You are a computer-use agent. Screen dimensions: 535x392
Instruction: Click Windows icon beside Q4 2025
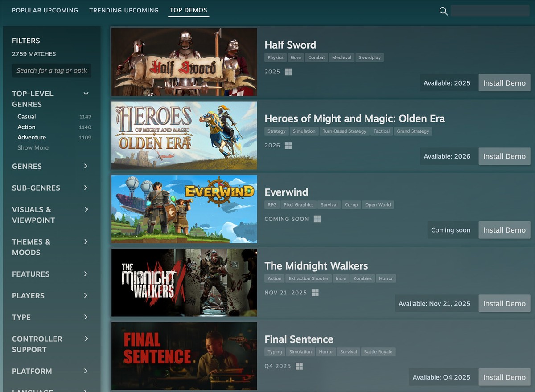299,366
